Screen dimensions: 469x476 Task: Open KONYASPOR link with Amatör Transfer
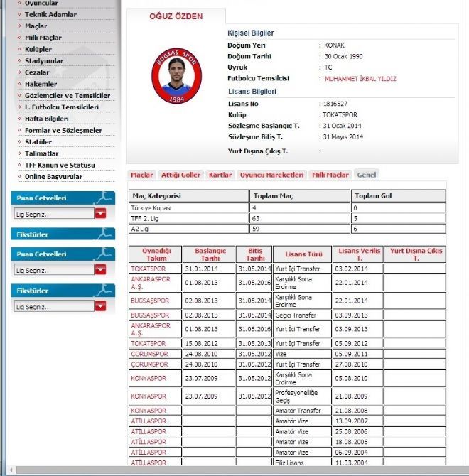point(149,411)
